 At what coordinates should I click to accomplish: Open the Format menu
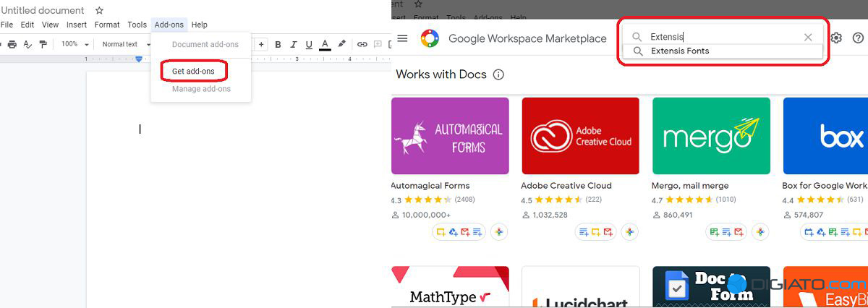click(x=107, y=25)
